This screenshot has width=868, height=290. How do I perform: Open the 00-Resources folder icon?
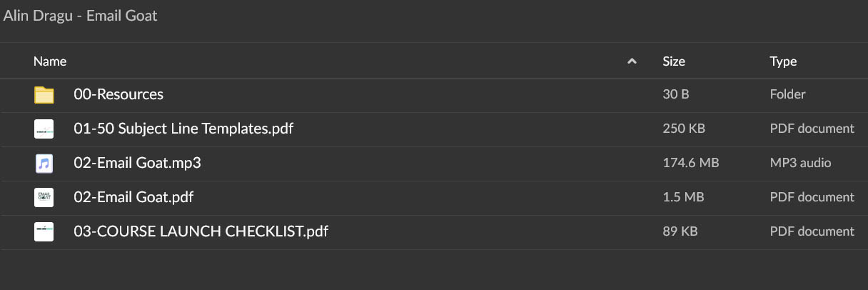44,94
